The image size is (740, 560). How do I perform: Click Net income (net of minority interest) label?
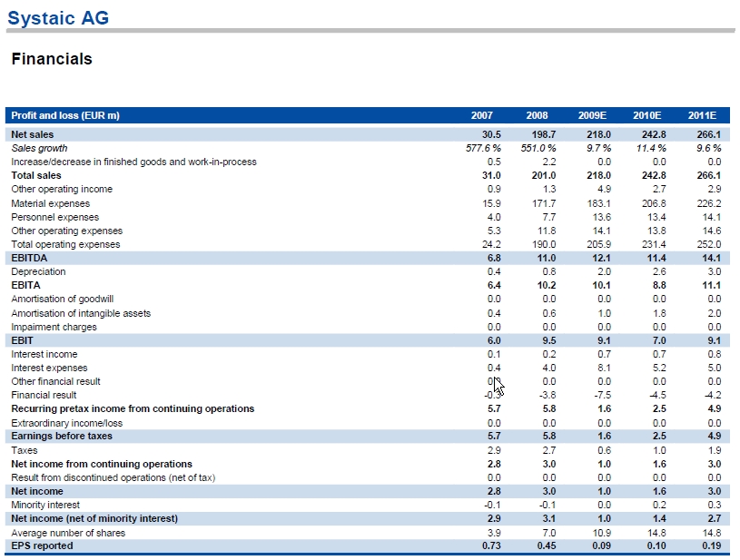[x=94, y=518]
